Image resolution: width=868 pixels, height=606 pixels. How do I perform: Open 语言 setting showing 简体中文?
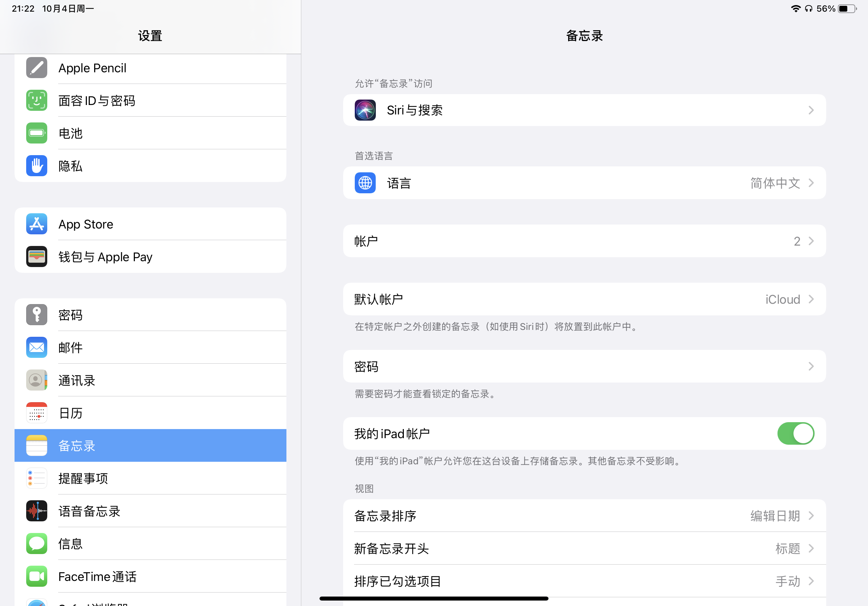click(x=584, y=183)
